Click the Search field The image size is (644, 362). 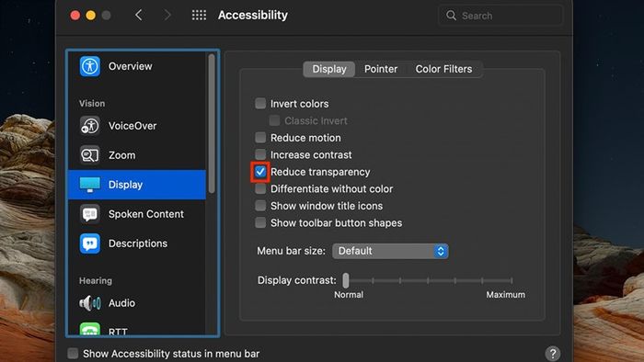[x=500, y=16]
